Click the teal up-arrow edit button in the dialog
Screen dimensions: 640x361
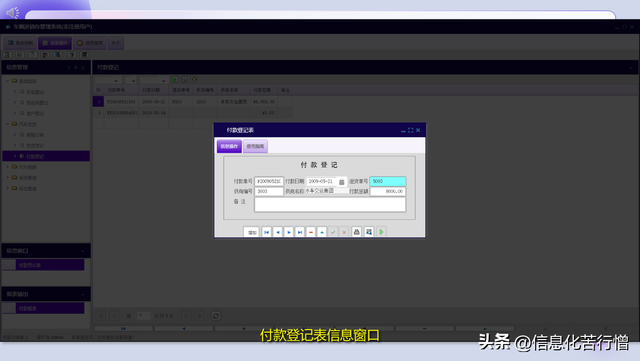click(x=322, y=232)
